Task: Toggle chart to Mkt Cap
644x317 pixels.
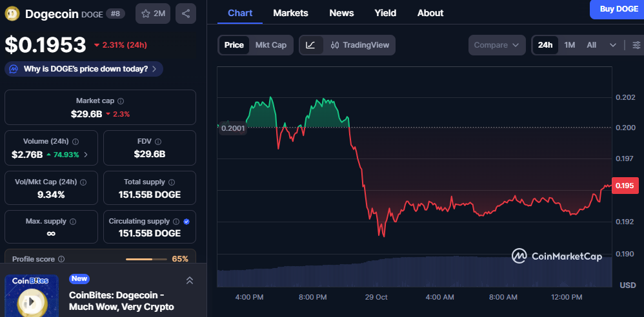Action: coord(271,45)
